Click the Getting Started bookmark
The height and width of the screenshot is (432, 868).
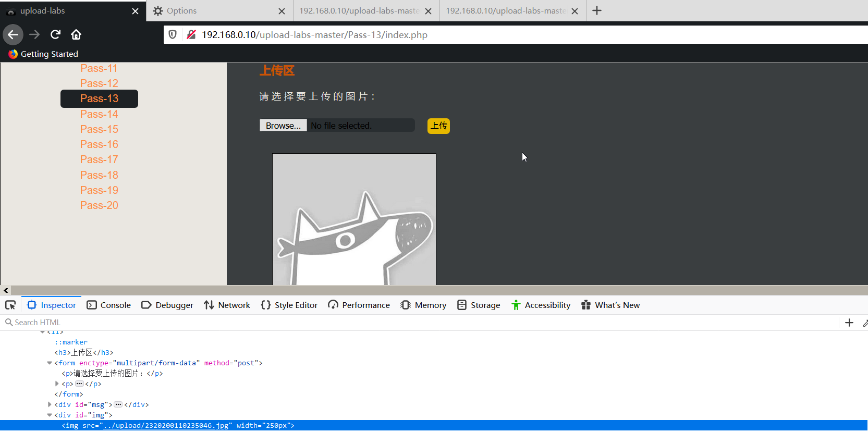coord(43,54)
